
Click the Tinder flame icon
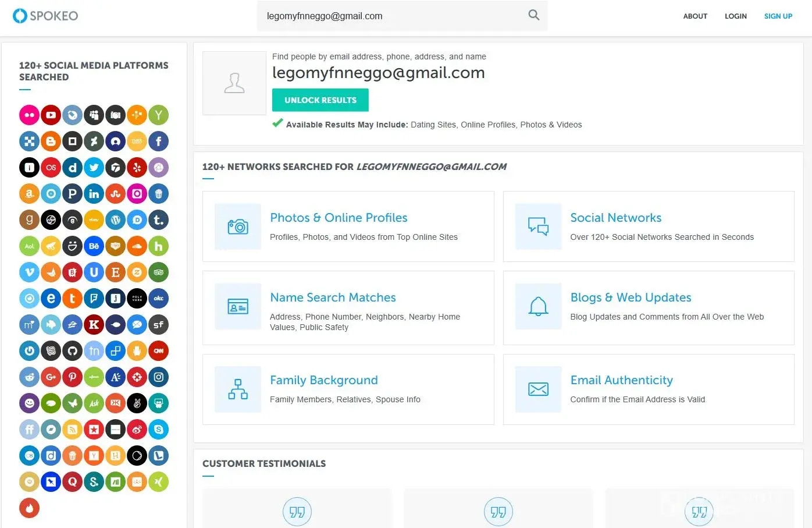coord(30,508)
